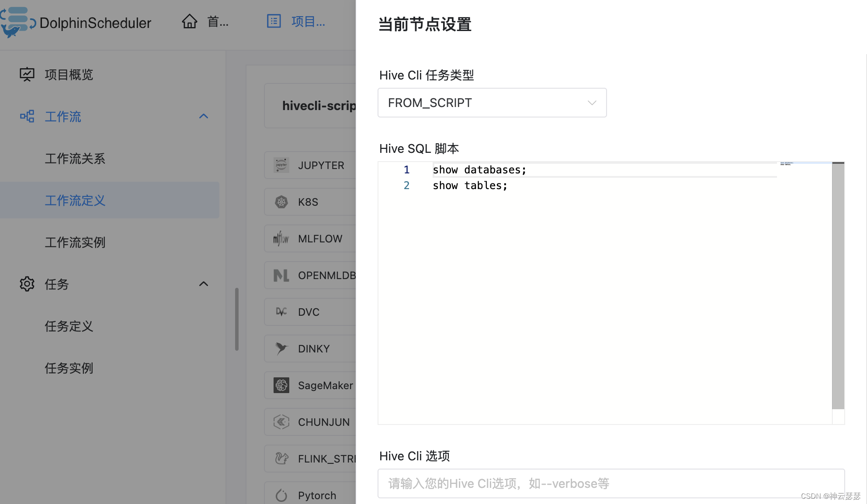Click the project list icon in navigation

pyautogui.click(x=274, y=21)
